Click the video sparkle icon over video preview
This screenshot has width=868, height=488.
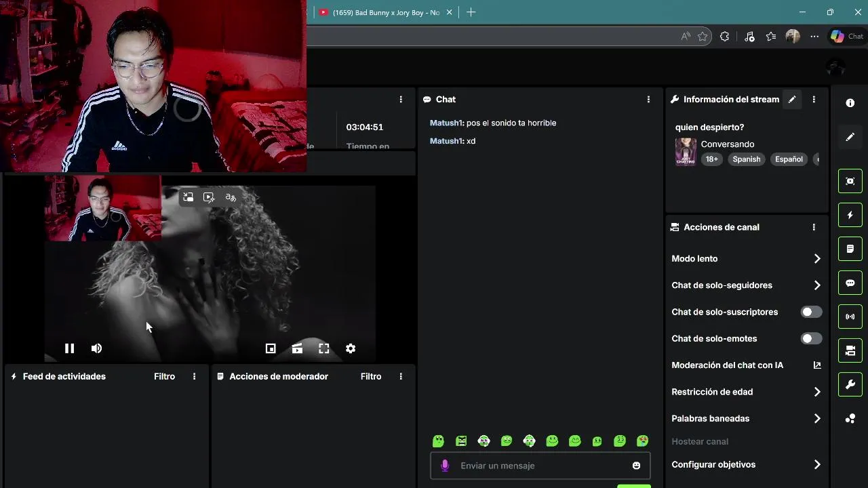209,197
